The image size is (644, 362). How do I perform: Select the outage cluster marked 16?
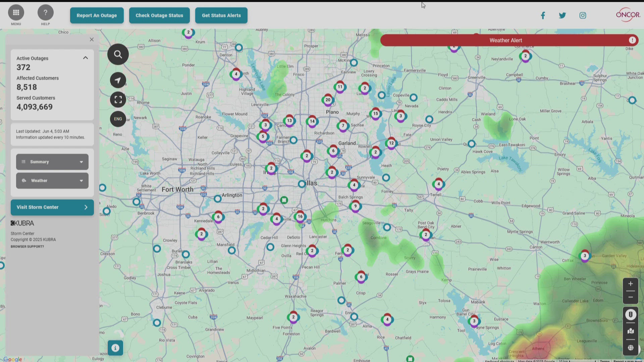click(x=300, y=217)
